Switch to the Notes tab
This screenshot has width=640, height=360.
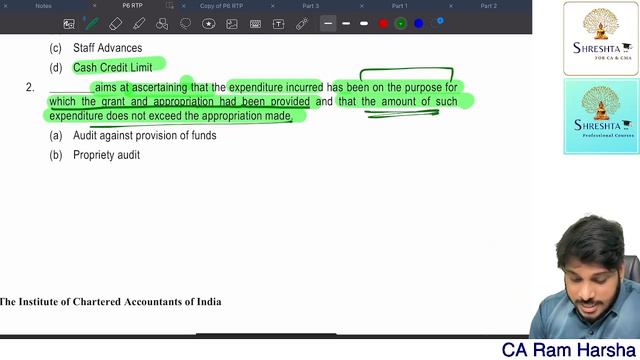43,6
